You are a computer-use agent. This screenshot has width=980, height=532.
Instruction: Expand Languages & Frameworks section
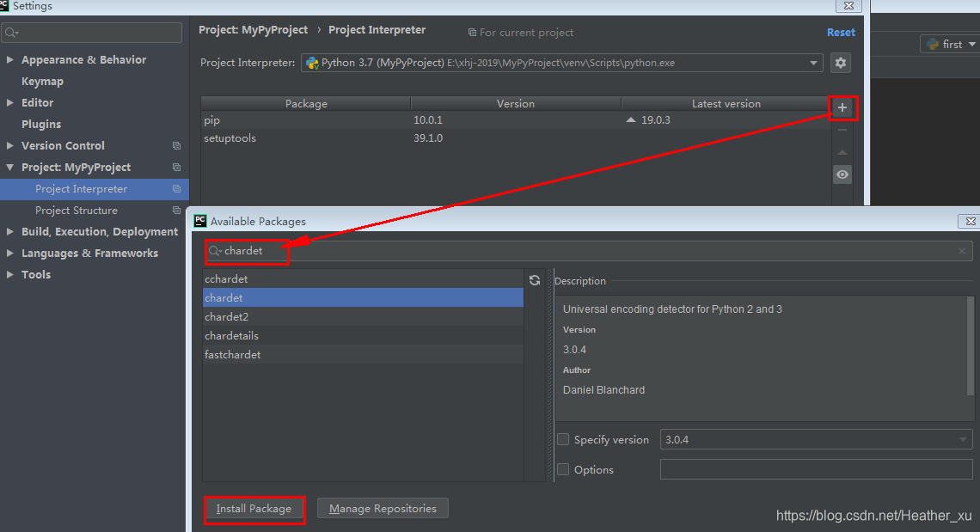pyautogui.click(x=10, y=254)
